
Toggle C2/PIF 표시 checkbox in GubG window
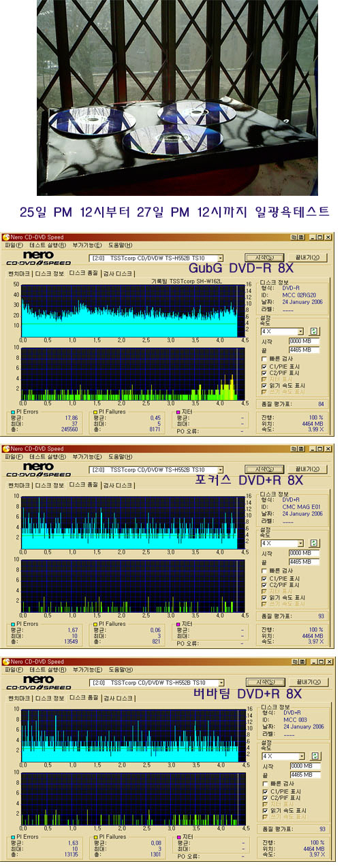264,373
